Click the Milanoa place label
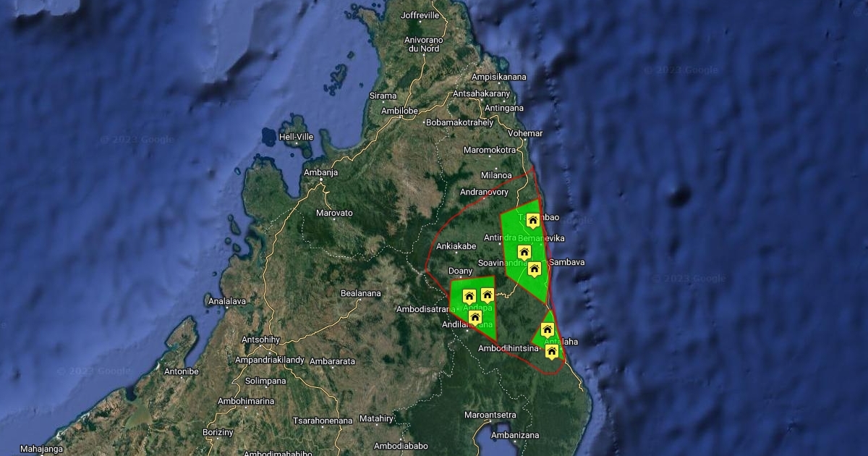868x456 pixels. pyautogui.click(x=497, y=176)
